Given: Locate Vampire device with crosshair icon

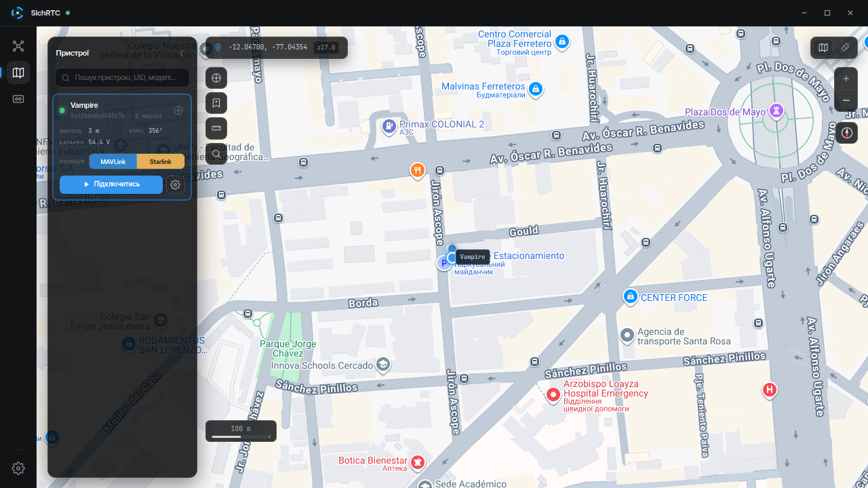Looking at the screenshot, I should click(x=178, y=110).
